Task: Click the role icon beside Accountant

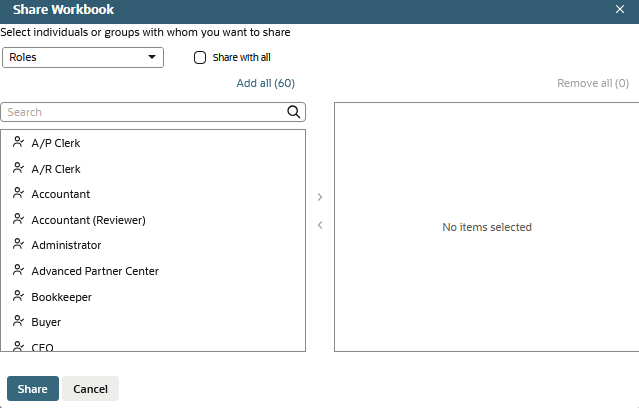Action: click(18, 193)
